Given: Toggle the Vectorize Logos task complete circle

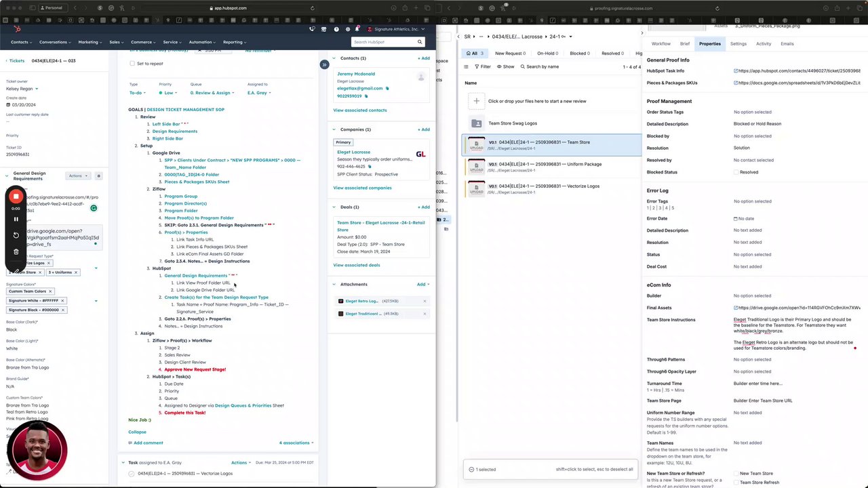Looking at the screenshot, I should pyautogui.click(x=132, y=474).
